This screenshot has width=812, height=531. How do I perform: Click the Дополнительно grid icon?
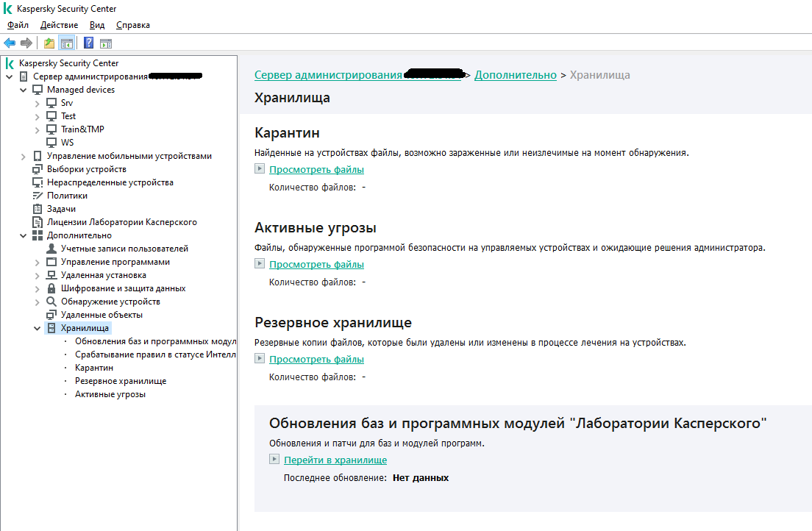point(38,235)
